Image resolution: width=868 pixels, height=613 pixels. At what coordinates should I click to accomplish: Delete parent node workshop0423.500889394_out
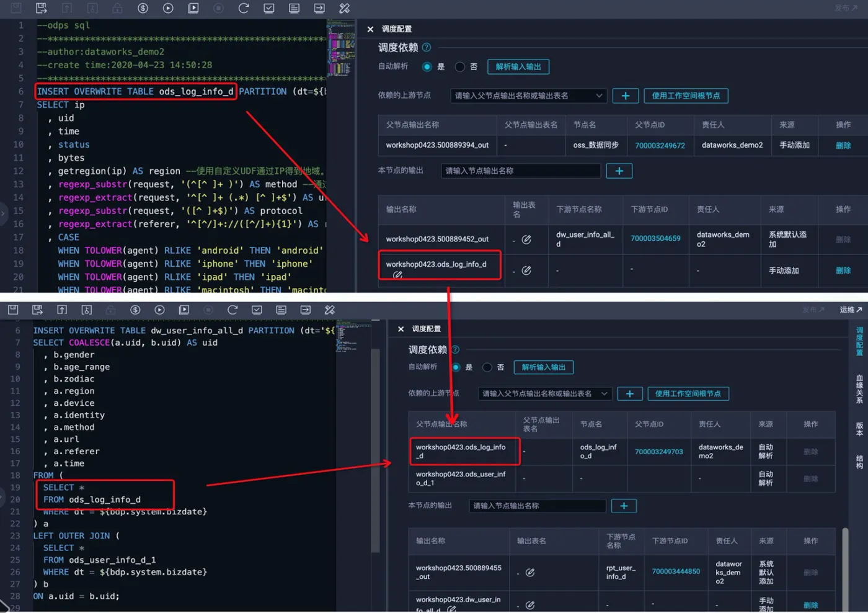point(843,145)
